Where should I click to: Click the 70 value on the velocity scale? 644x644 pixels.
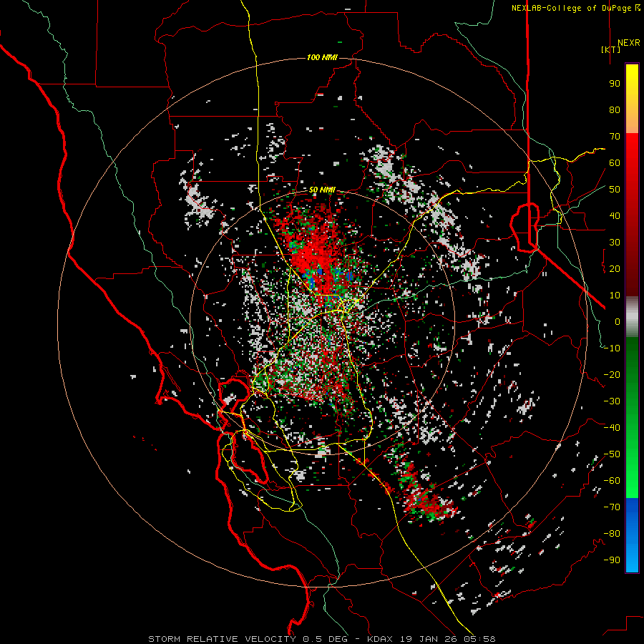point(615,137)
